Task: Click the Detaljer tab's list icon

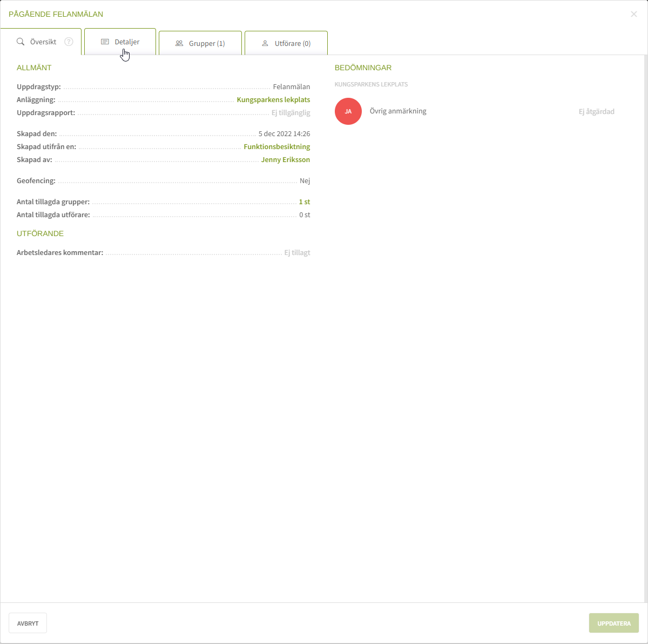Action: [x=105, y=42]
